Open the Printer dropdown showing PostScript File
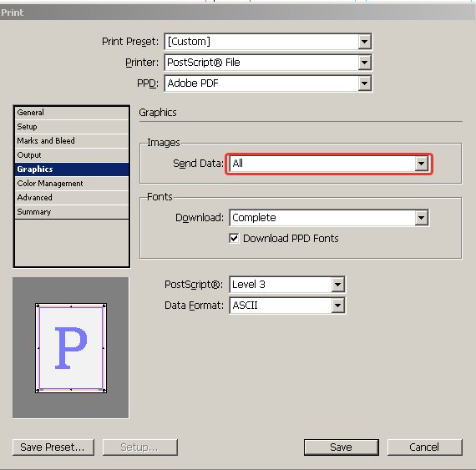Image resolution: width=476 pixels, height=470 pixels. [268, 63]
